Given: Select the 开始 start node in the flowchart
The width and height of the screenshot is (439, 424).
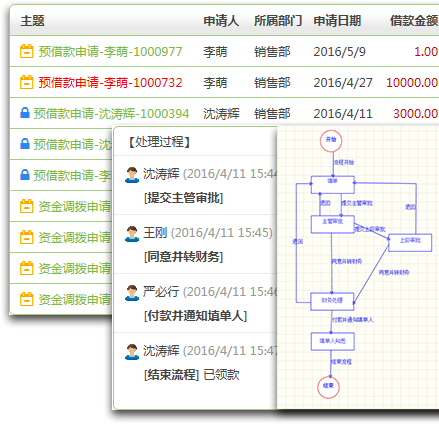Looking at the screenshot, I should 331,140.
